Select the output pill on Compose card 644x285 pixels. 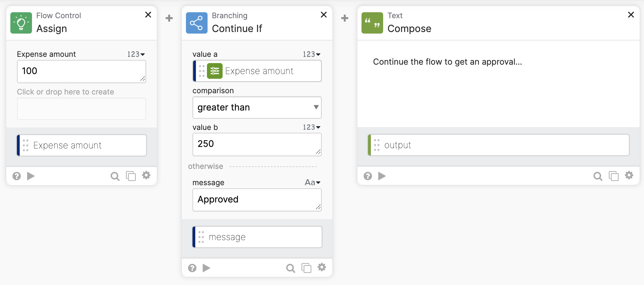(x=499, y=145)
